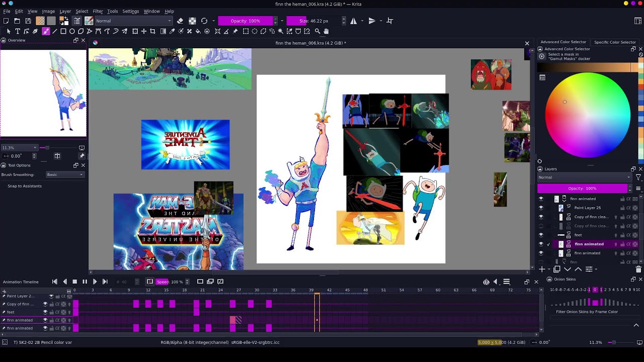The width and height of the screenshot is (644, 362).
Task: Toggle vertical mirror tool
Action: coord(372,21)
